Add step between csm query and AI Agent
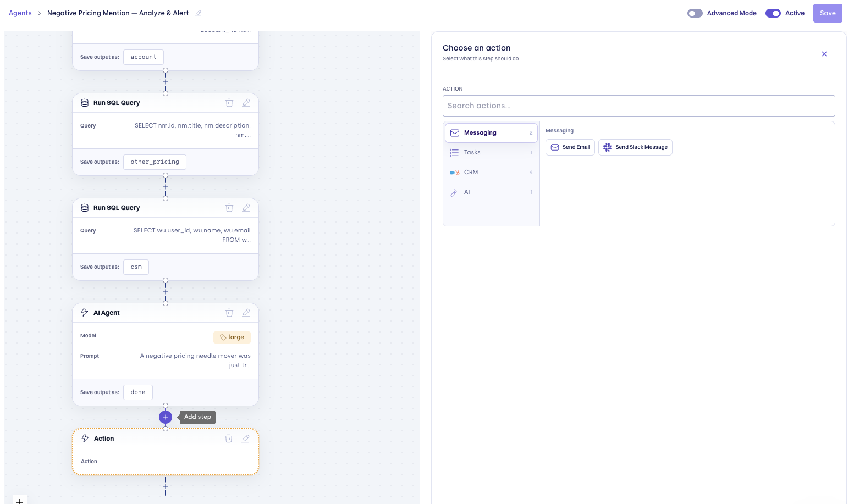 (x=166, y=292)
